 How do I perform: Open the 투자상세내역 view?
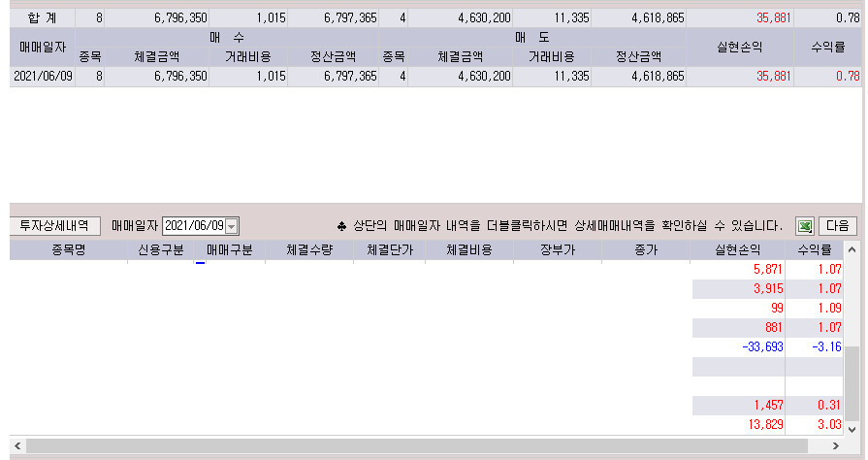point(54,225)
